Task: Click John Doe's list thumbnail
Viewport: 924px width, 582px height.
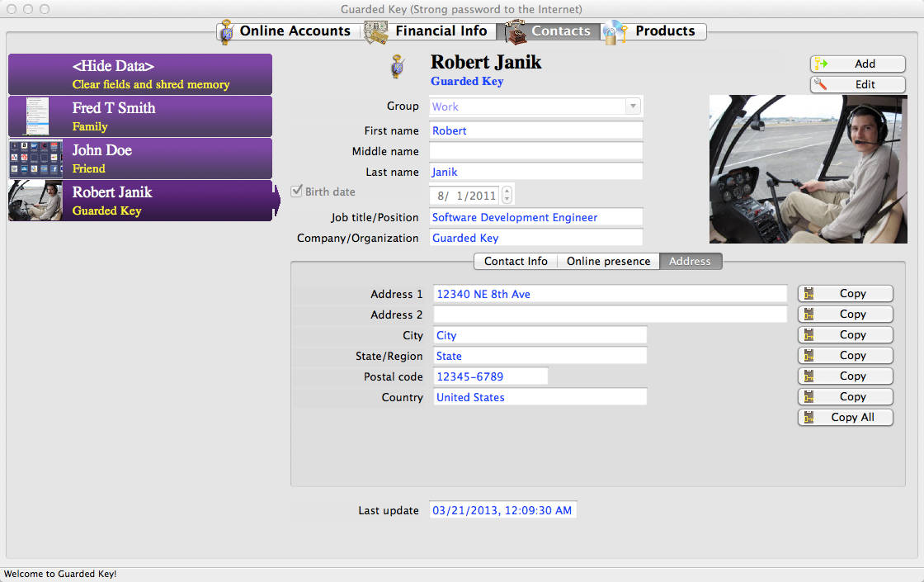Action: [36, 159]
